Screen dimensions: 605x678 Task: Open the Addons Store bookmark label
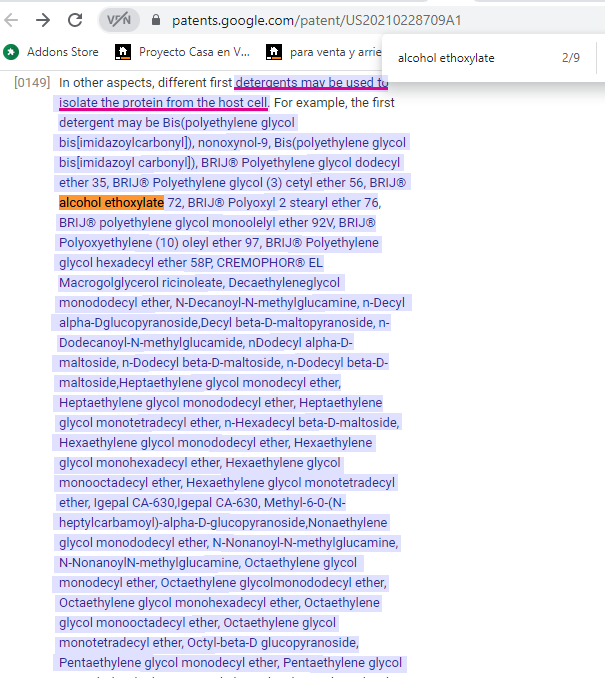62,51
